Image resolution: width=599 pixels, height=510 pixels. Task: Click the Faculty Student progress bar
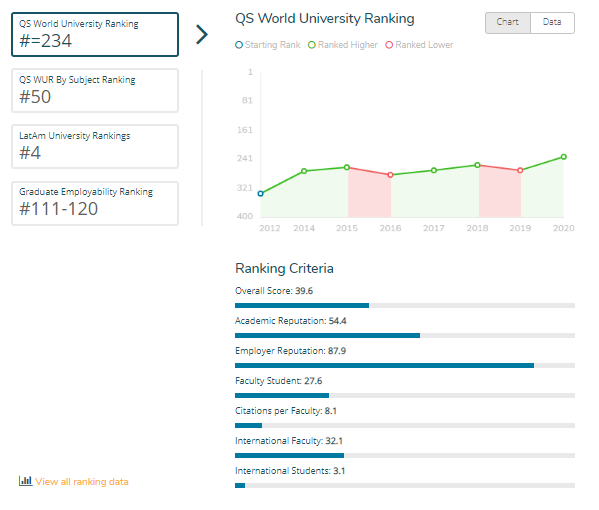coord(405,395)
